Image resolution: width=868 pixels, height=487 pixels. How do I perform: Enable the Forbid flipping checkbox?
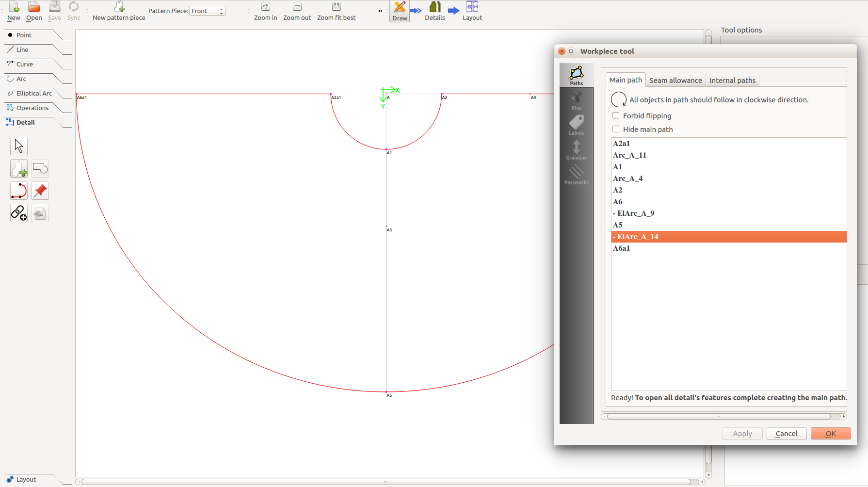tap(616, 116)
